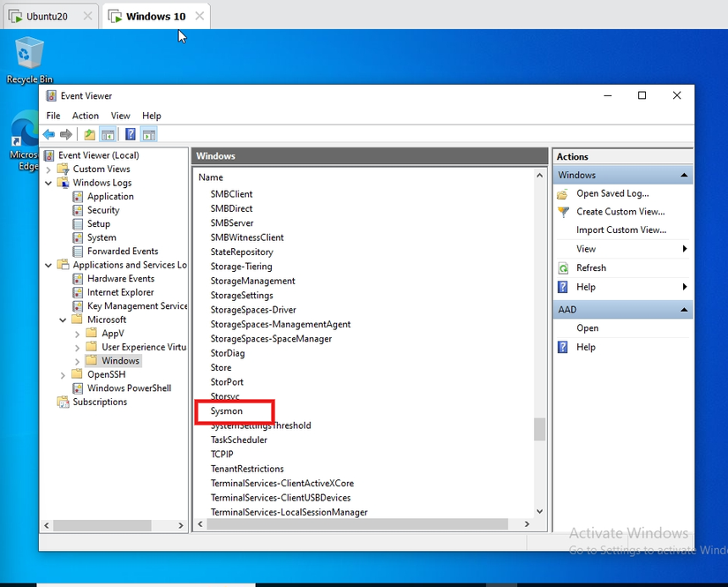Select the SMBClient entry

231,194
